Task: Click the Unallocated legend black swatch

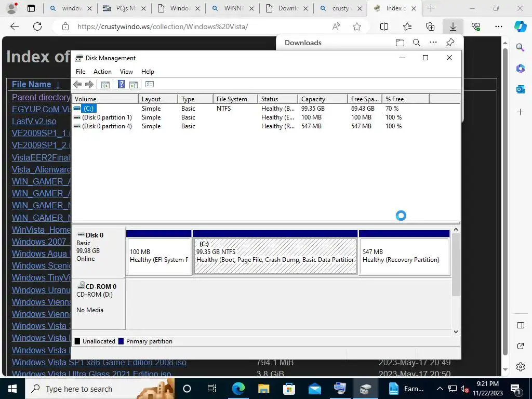Action: (77, 341)
